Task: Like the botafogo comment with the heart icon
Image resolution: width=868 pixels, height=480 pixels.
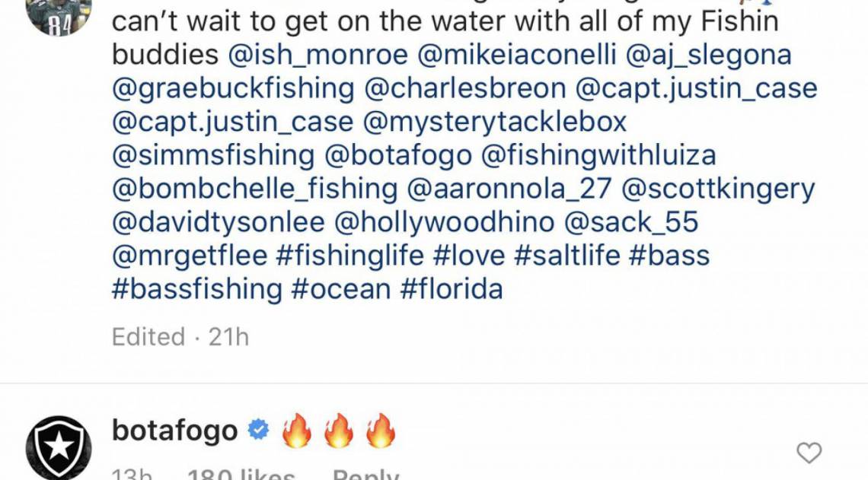Action: coord(809,453)
